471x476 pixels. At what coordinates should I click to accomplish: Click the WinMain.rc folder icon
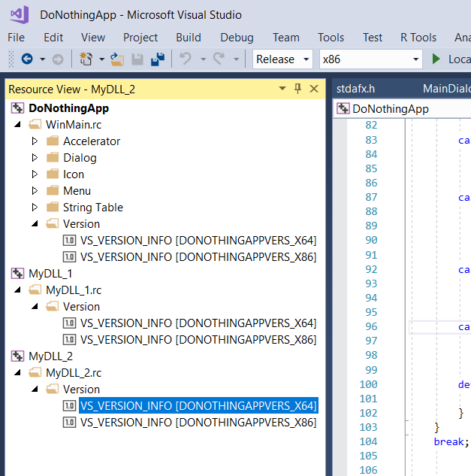(35, 124)
